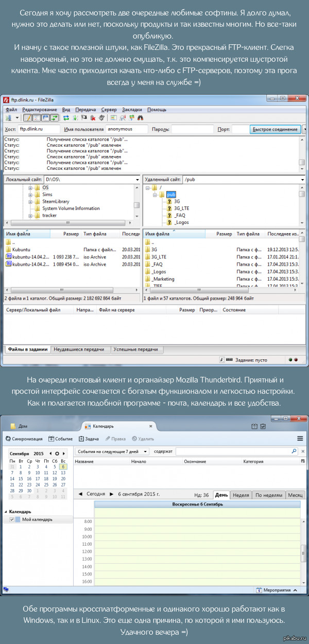This screenshot has height=644, width=309.
Task: Open column picker icon in events list
Action: (303, 462)
